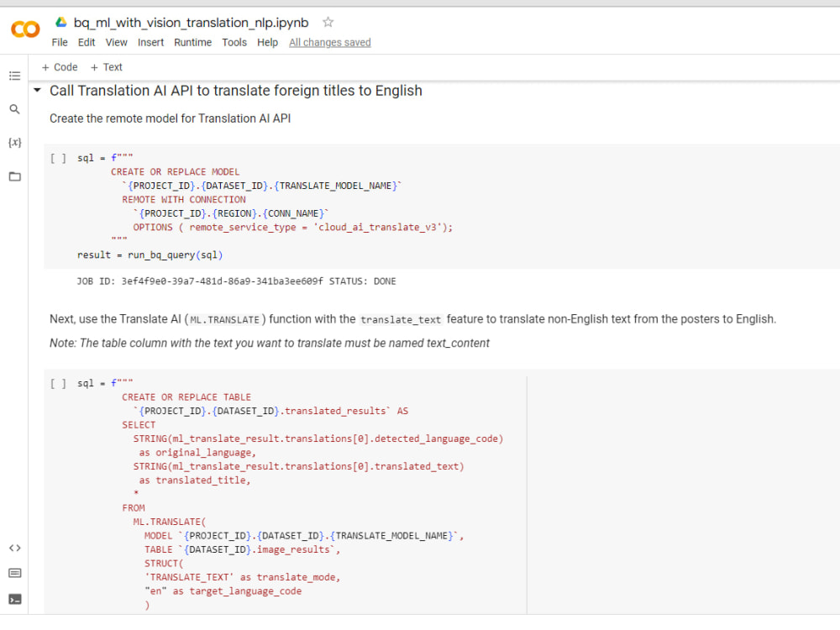The height and width of the screenshot is (630, 840).
Task: Open the files folder icon in sidebar
Action: (14, 176)
